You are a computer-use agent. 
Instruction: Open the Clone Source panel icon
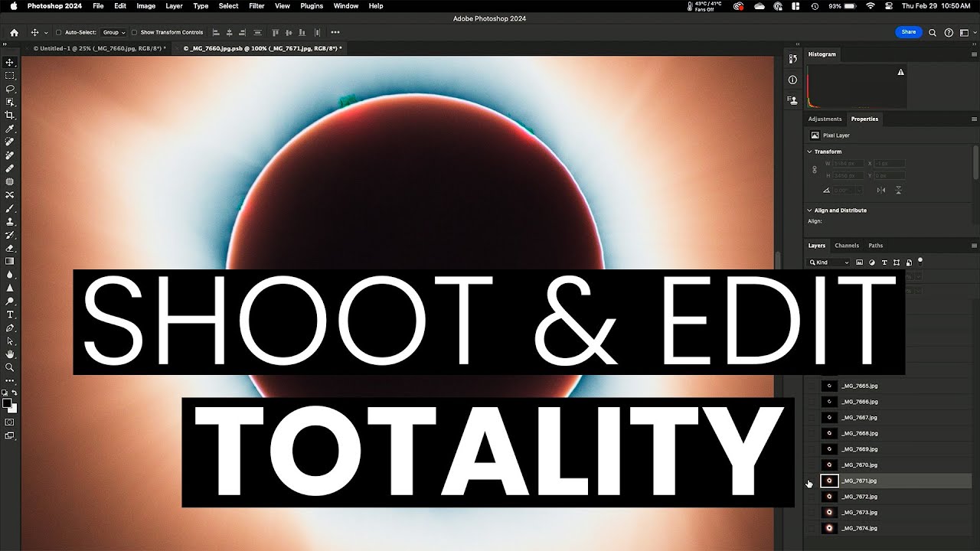point(792,99)
